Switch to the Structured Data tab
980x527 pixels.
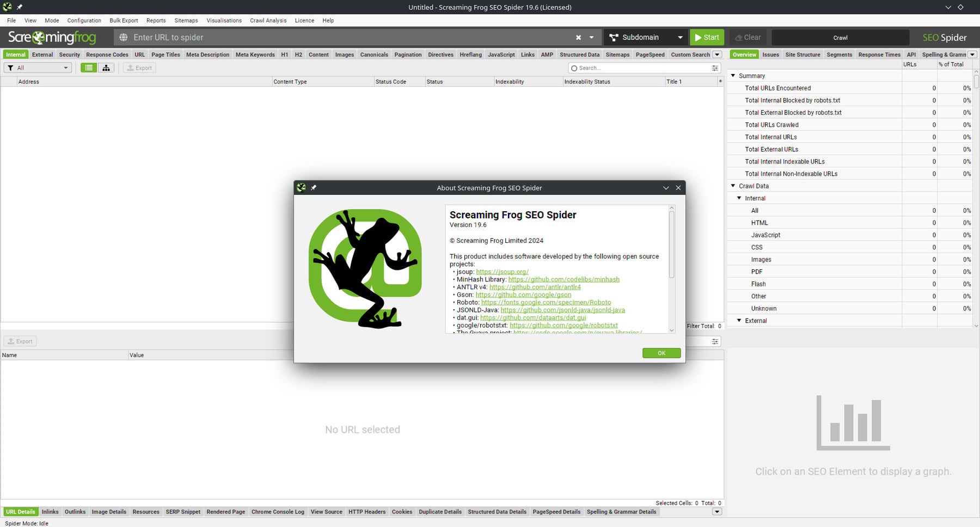point(579,54)
